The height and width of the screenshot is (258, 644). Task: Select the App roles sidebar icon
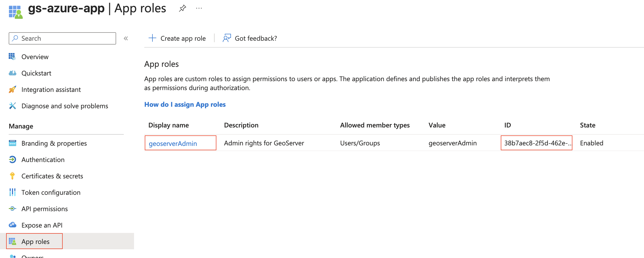[x=12, y=241]
